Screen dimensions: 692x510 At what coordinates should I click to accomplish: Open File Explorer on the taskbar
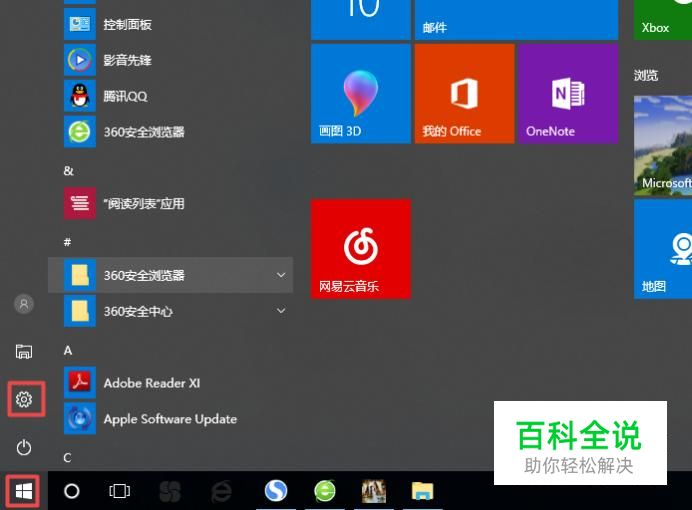[x=422, y=491]
